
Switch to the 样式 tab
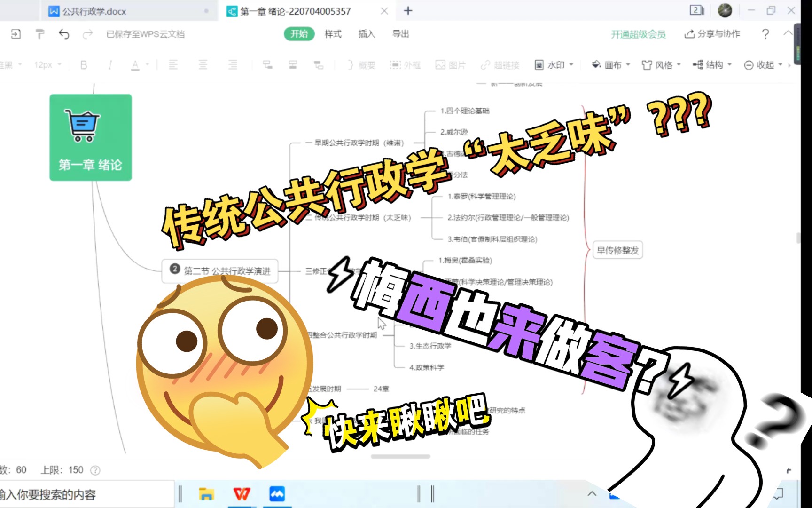tap(333, 34)
